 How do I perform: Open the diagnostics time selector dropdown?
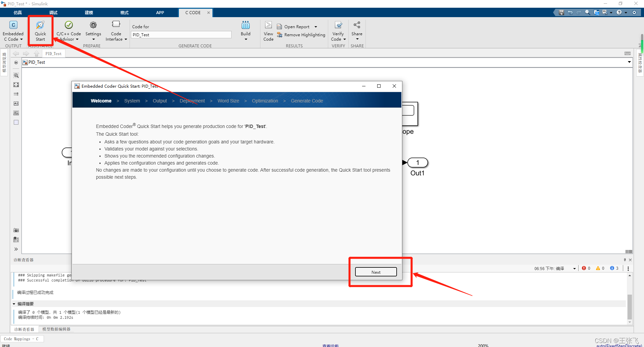(x=575, y=268)
